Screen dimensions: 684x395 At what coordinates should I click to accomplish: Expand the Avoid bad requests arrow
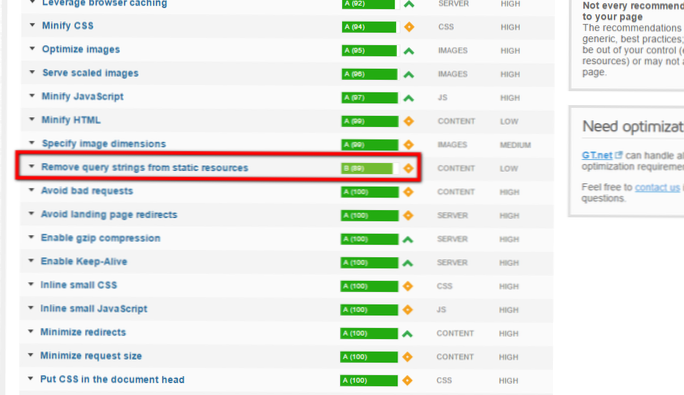tap(31, 190)
